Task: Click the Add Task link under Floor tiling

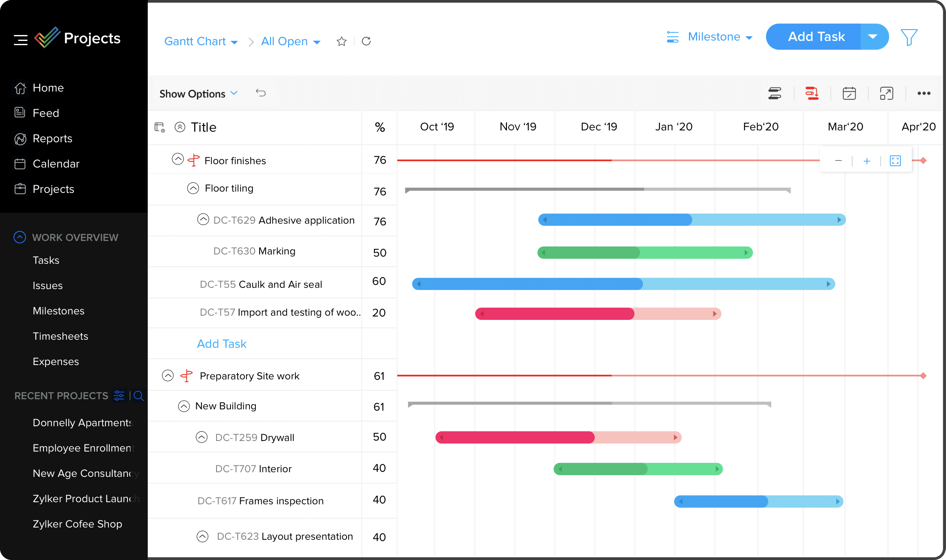Action: click(221, 344)
